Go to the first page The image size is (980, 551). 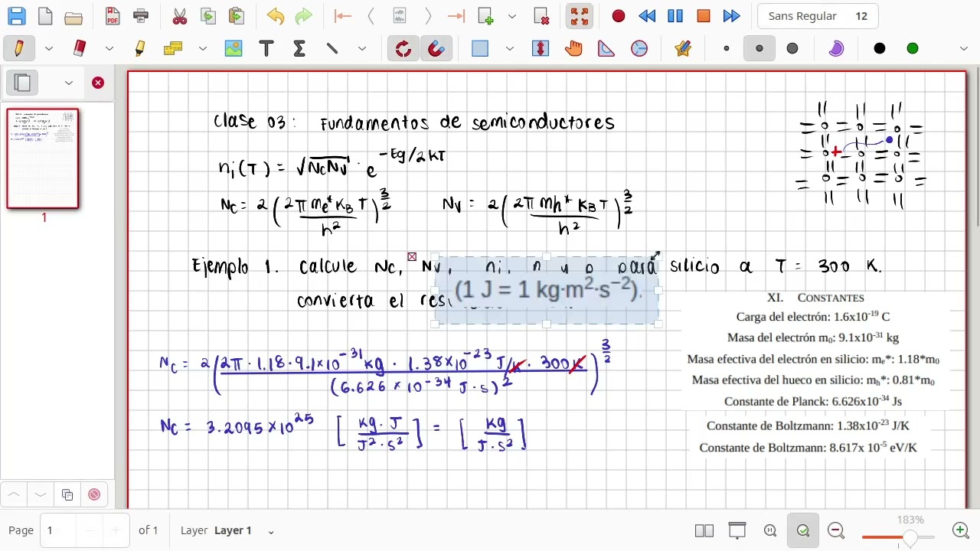point(343,16)
